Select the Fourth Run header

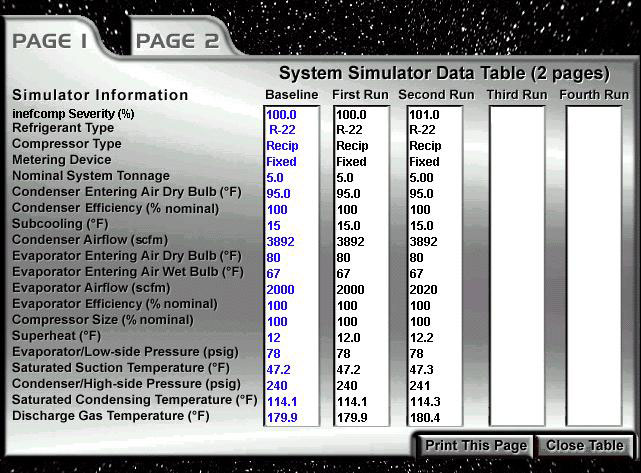pos(594,95)
